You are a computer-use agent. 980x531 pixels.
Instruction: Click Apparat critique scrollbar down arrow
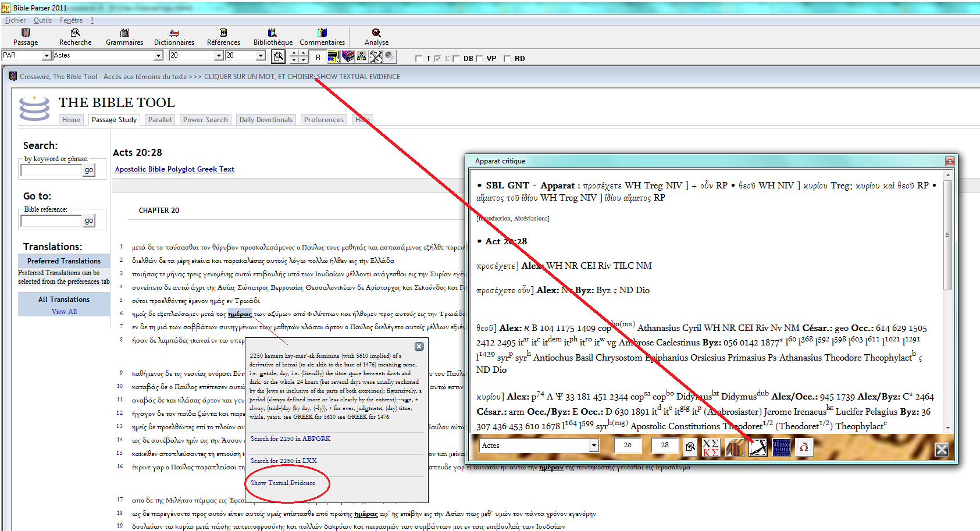948,427
